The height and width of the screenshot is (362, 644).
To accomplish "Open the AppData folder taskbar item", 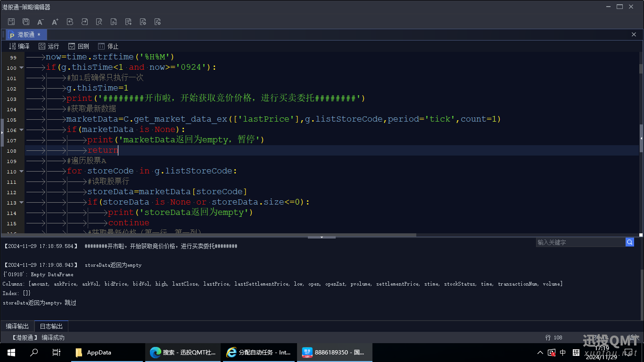I will click(107, 353).
